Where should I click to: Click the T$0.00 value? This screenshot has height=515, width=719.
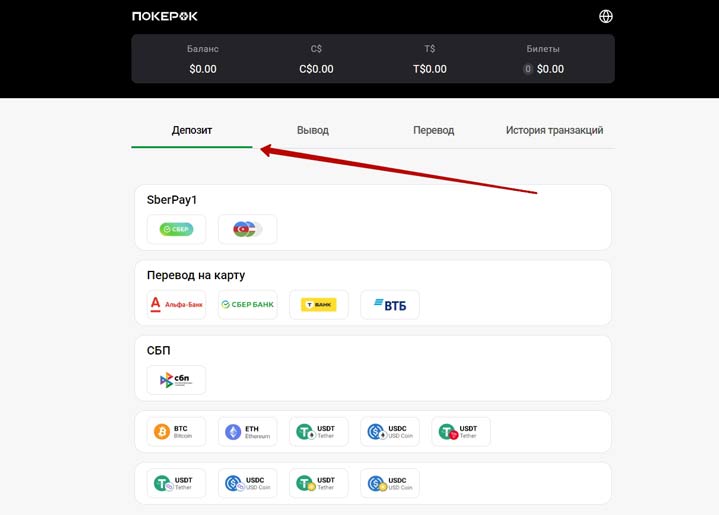click(x=430, y=69)
